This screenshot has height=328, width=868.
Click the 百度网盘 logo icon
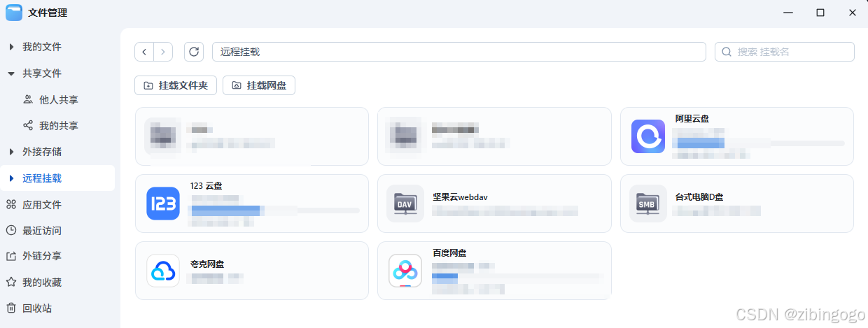(405, 271)
